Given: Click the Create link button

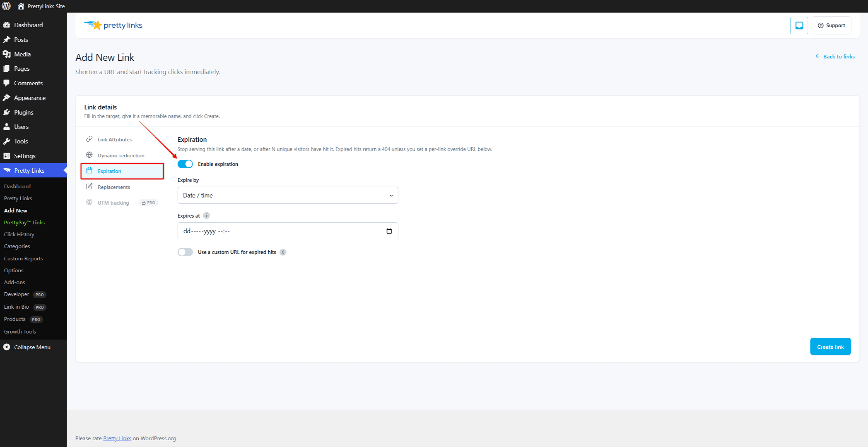Looking at the screenshot, I should pos(830,346).
